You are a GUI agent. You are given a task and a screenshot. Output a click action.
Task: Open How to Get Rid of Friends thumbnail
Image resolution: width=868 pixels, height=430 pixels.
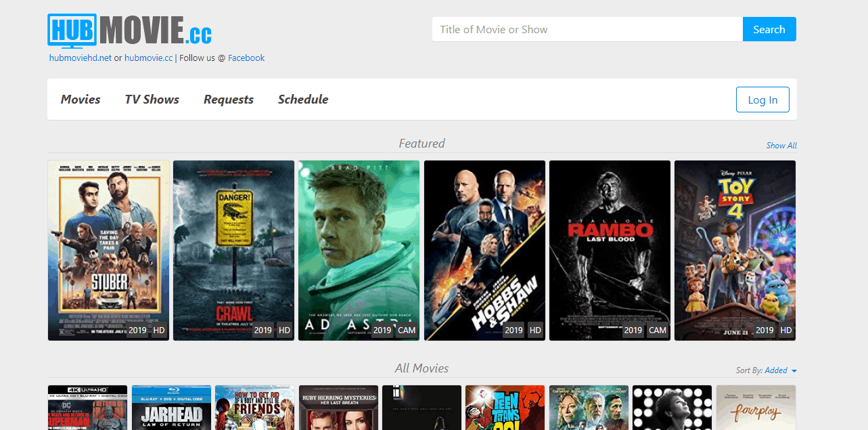(x=254, y=408)
